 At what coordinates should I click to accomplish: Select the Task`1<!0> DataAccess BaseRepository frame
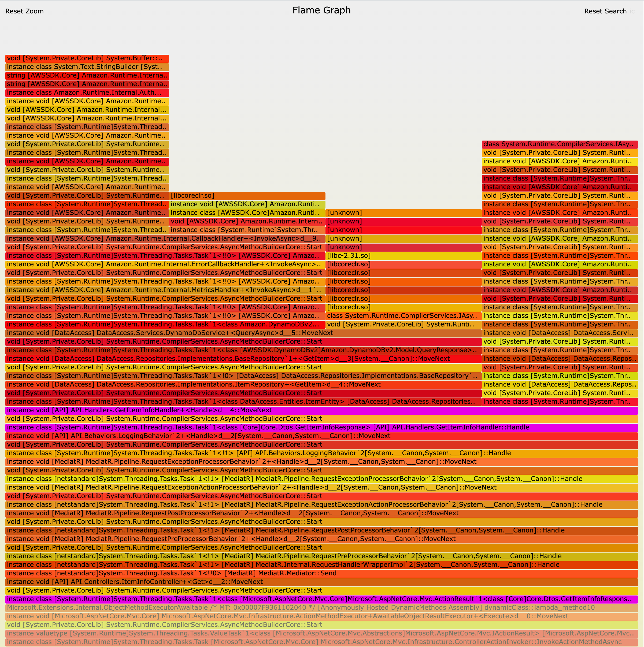coord(243,376)
